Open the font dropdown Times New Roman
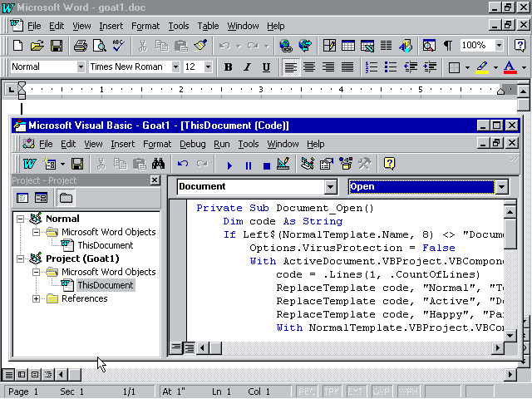The height and width of the screenshot is (399, 532). pyautogui.click(x=175, y=66)
